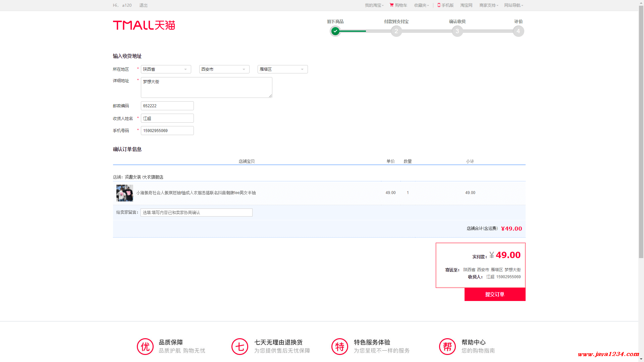Expand 我的淘宝 menu
This screenshot has width=644, height=362.
[374, 5]
